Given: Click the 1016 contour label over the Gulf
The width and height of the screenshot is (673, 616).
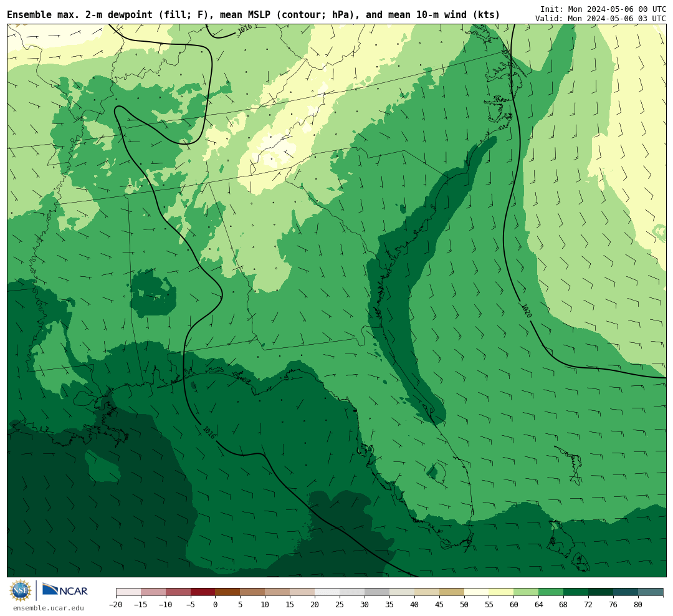Looking at the screenshot, I should 209,432.
